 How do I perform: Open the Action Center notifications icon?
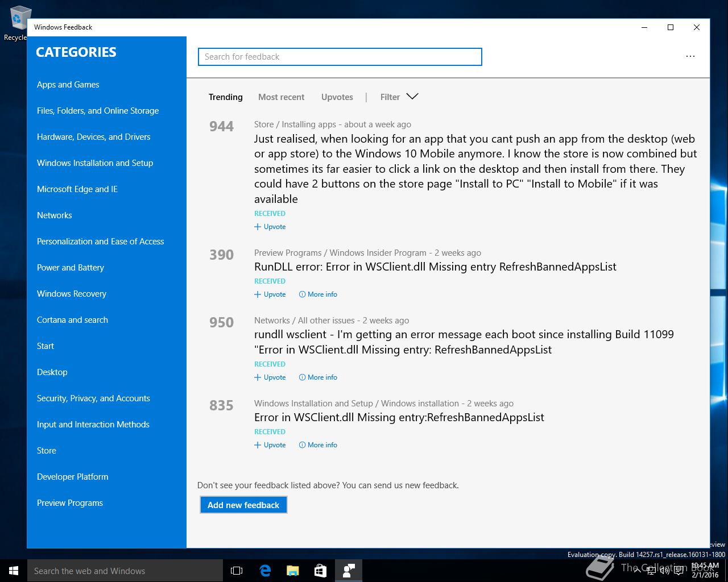pos(679,571)
